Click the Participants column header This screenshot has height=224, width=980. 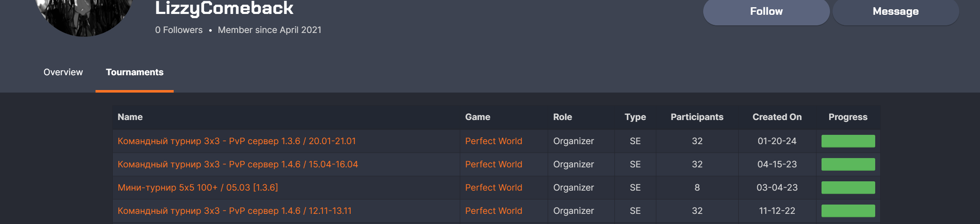pyautogui.click(x=696, y=117)
